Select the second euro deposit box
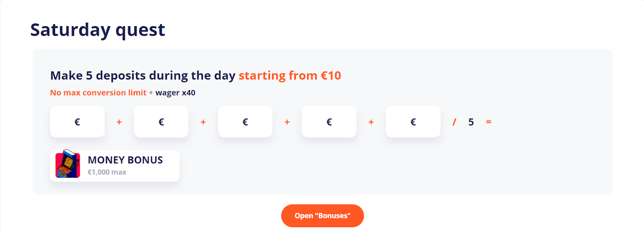Viewport: 644px width, 234px height. coord(161,121)
